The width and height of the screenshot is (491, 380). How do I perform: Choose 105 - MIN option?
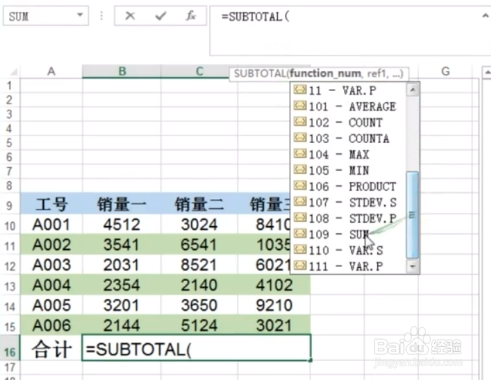(x=349, y=170)
